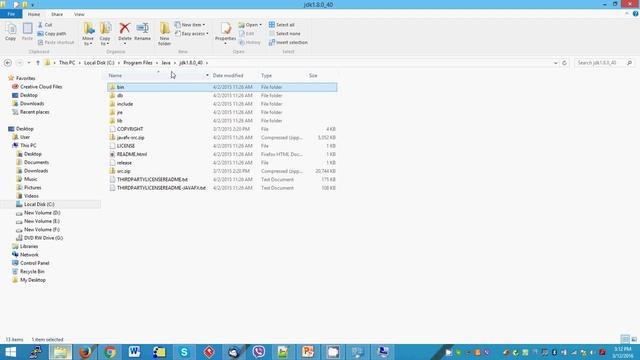Open Word from the taskbar
The height and width of the screenshot is (360, 640).
pos(134,352)
